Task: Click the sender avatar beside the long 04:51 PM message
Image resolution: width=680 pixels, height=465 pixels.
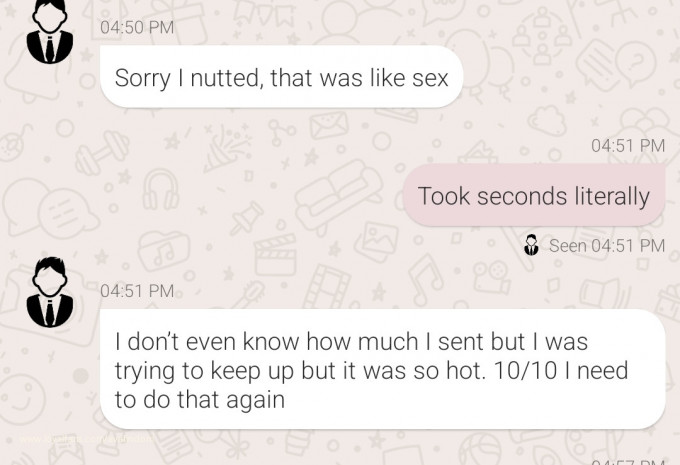Action: pos(49,292)
